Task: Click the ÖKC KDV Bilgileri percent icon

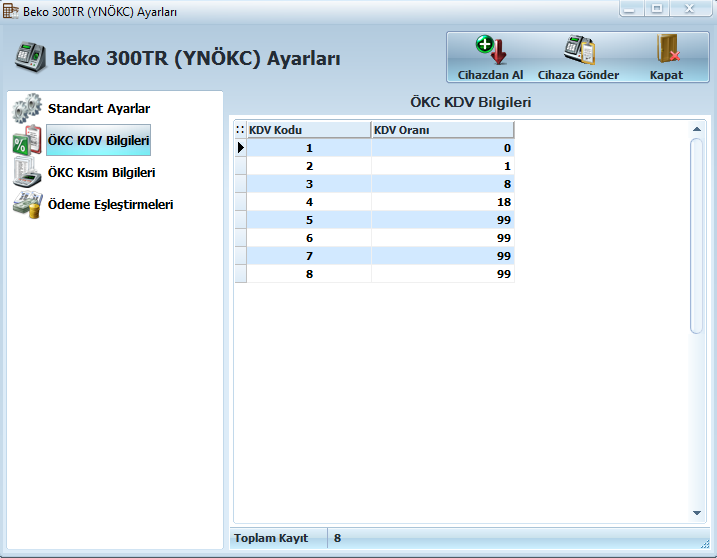Action: pyautogui.click(x=27, y=140)
